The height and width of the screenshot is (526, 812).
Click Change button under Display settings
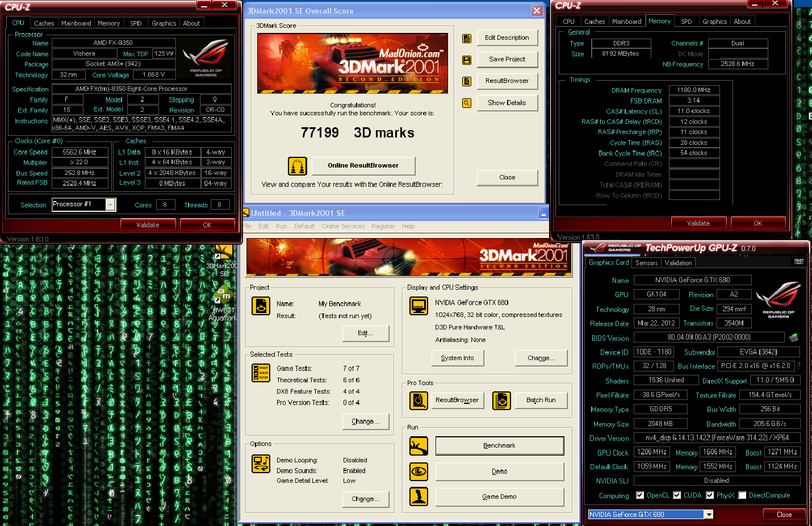pyautogui.click(x=541, y=358)
